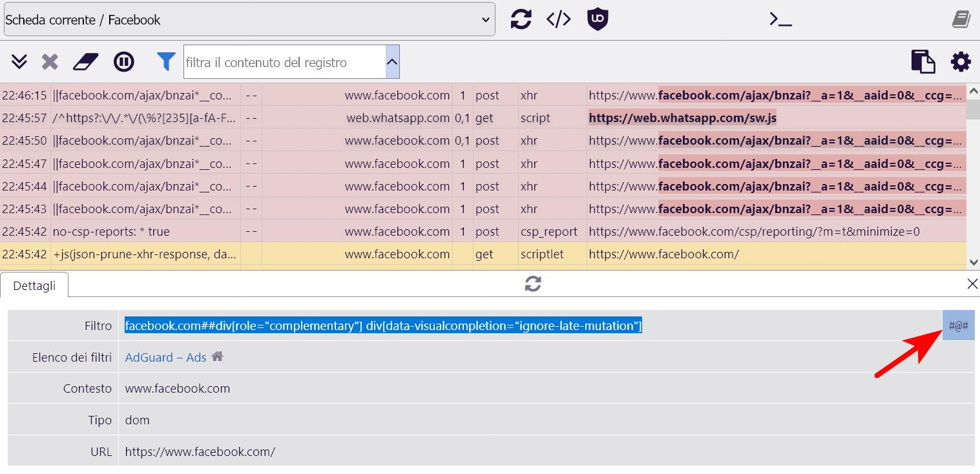Select the json-prune-xhr-response scriptlet row

click(483, 254)
